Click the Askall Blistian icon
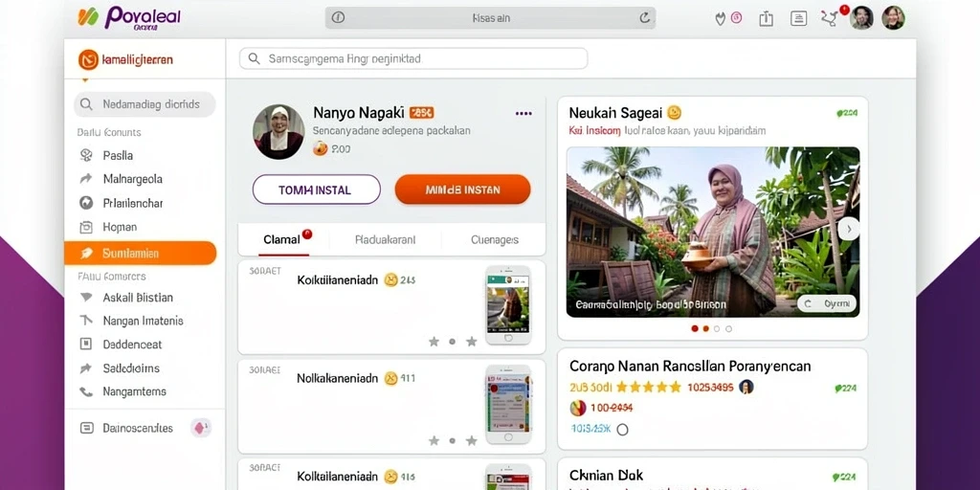 (86, 298)
